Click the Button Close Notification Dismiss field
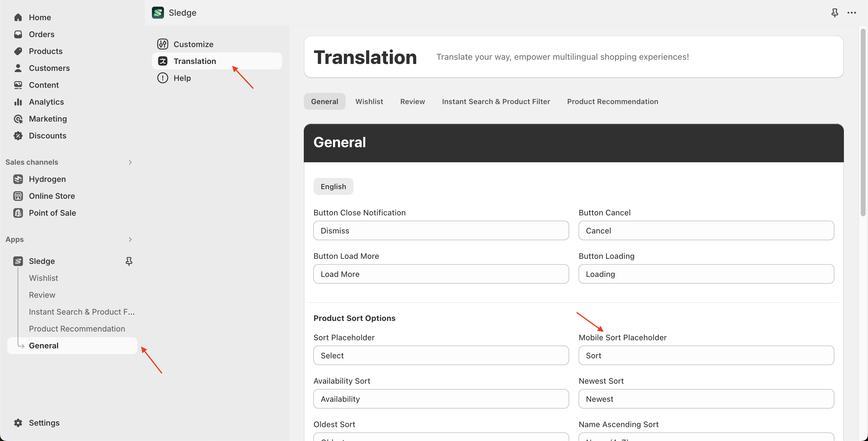This screenshot has width=868, height=441. (441, 231)
